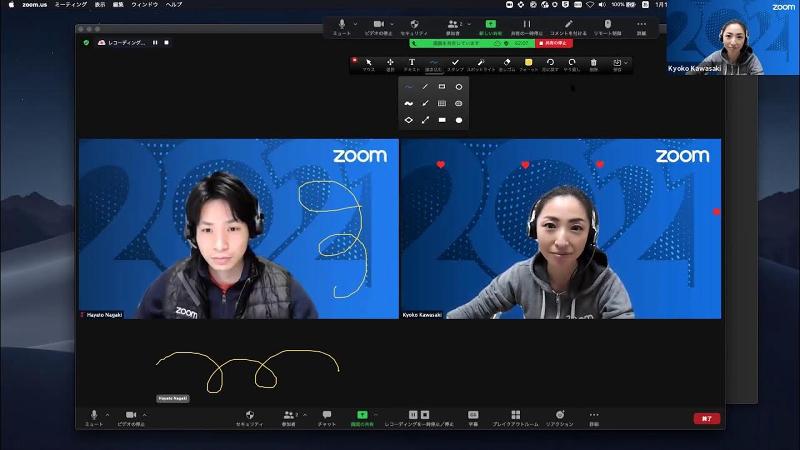Activate the Spotlight annotation tool
This screenshot has height=450, width=800.
tap(481, 63)
